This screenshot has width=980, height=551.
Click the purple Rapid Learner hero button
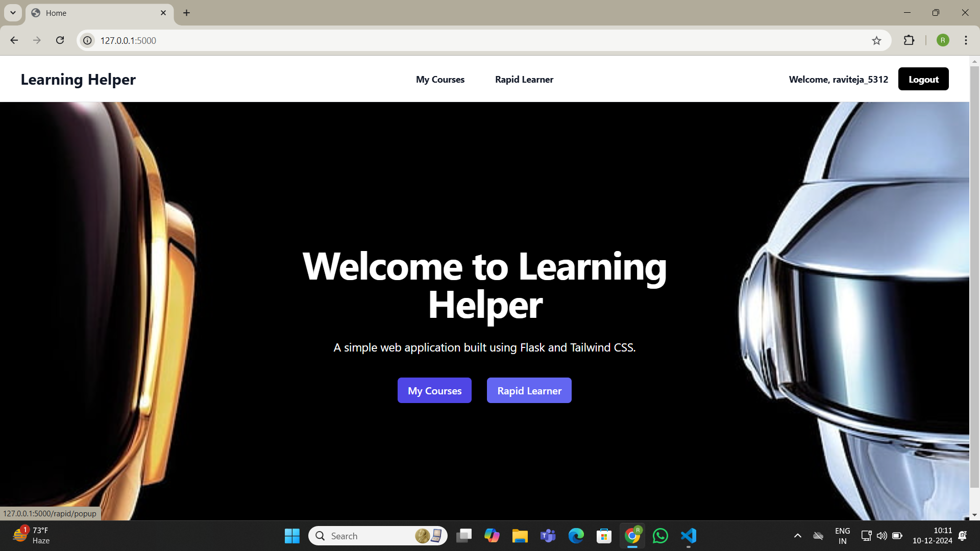(x=529, y=390)
